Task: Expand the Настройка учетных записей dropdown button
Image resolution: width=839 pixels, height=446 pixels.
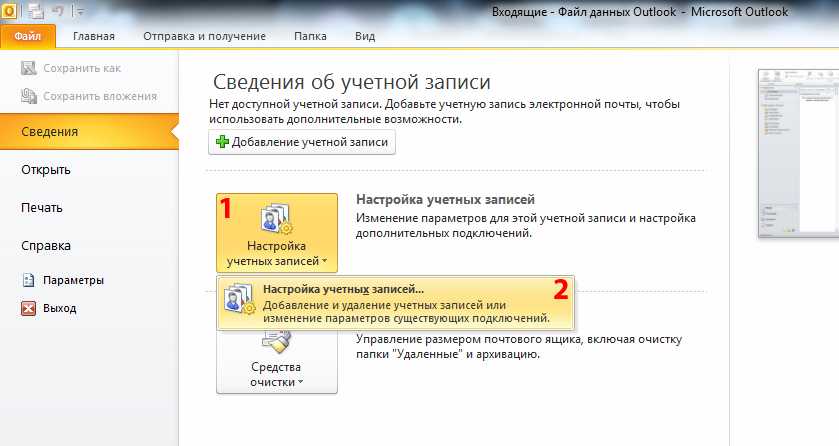Action: pyautogui.click(x=277, y=233)
